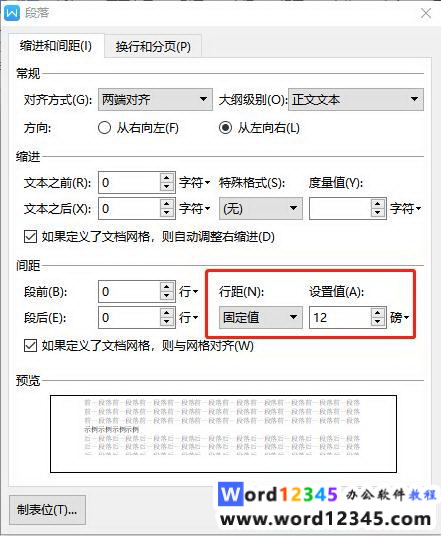This screenshot has height=536, width=441.
Task: Open the 行距 dropdown showing 固定值
Action: pos(260,318)
